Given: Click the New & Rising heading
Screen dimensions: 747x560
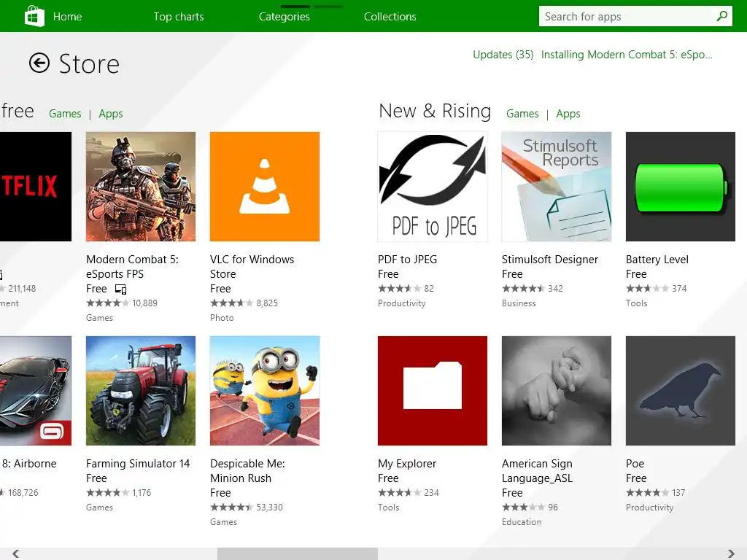Looking at the screenshot, I should 435,111.
